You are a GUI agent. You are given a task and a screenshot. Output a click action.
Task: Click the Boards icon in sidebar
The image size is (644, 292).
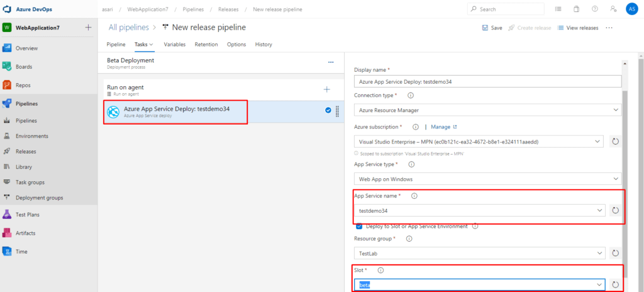(8, 67)
